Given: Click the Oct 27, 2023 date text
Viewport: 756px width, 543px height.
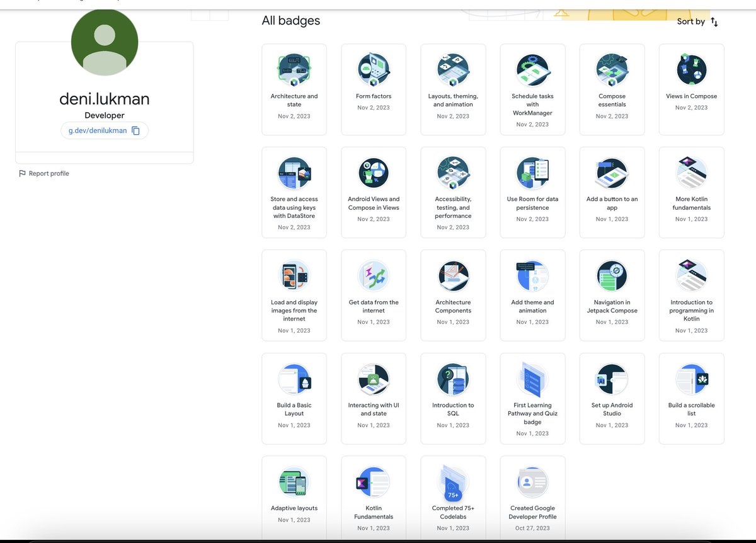Looking at the screenshot, I should [532, 529].
